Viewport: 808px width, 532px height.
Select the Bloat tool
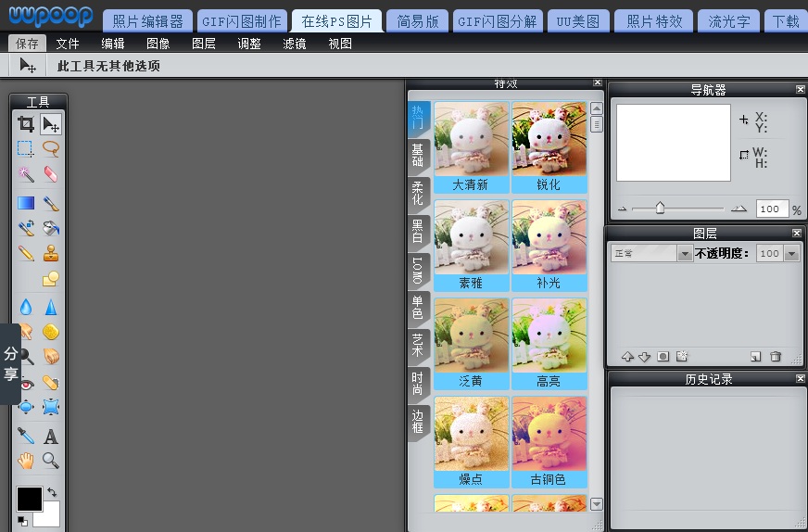tap(26, 407)
